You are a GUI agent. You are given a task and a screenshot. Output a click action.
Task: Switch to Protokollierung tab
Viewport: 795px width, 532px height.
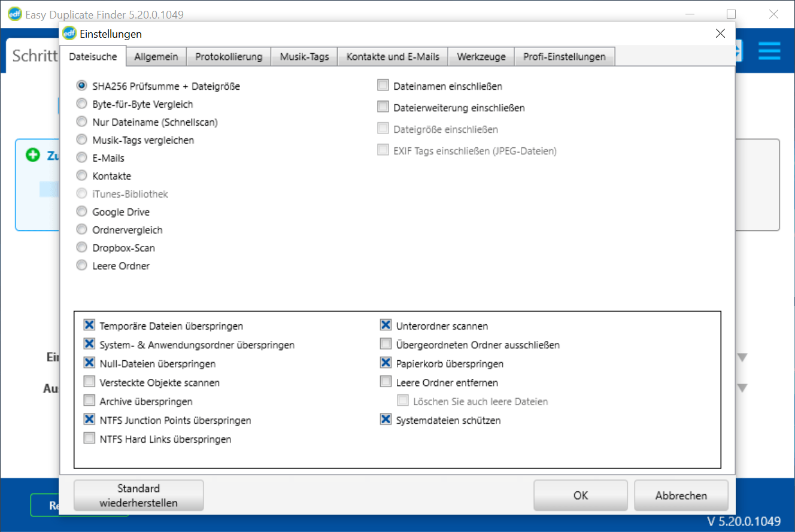[x=229, y=57]
